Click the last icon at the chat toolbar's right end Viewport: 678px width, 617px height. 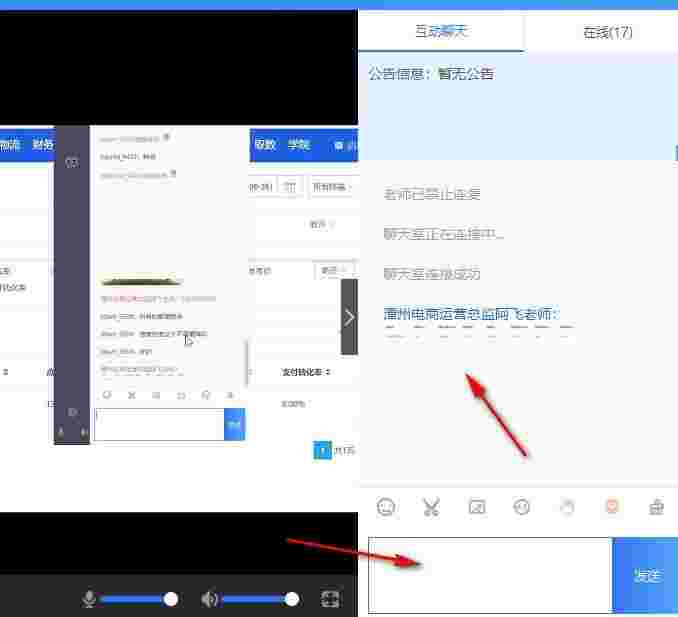[656, 507]
